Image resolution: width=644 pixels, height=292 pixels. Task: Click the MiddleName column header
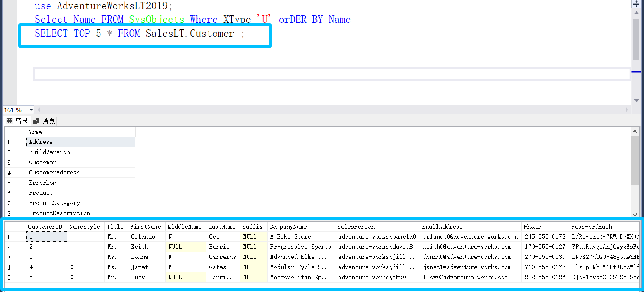click(186, 227)
